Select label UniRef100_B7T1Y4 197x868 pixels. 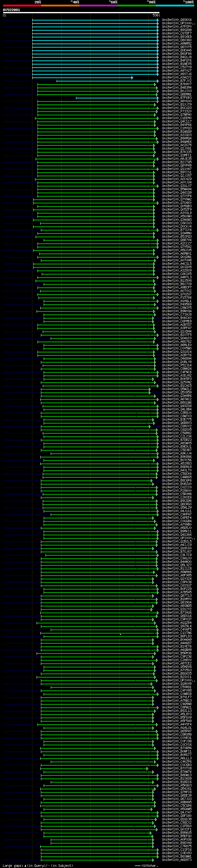tap(177, 230)
